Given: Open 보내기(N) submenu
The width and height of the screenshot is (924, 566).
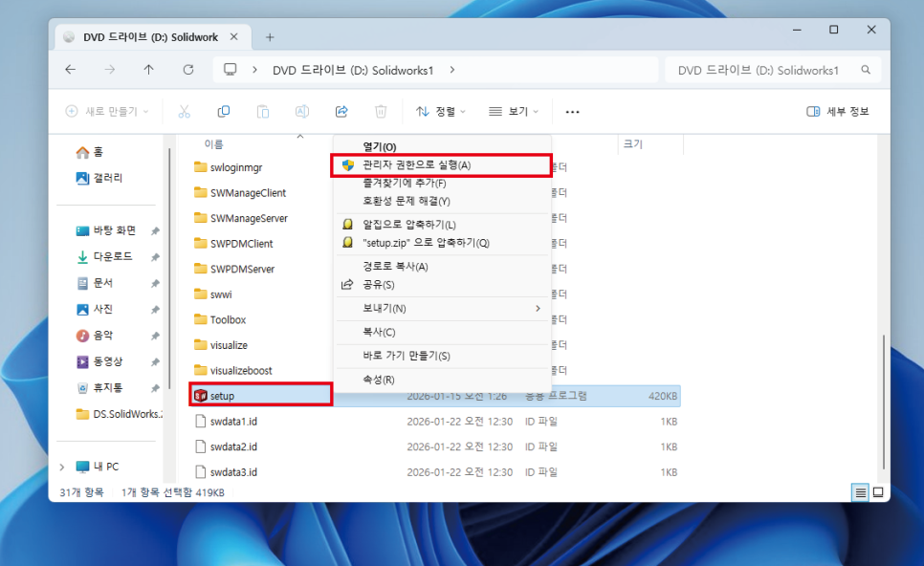Looking at the screenshot, I should [x=442, y=309].
